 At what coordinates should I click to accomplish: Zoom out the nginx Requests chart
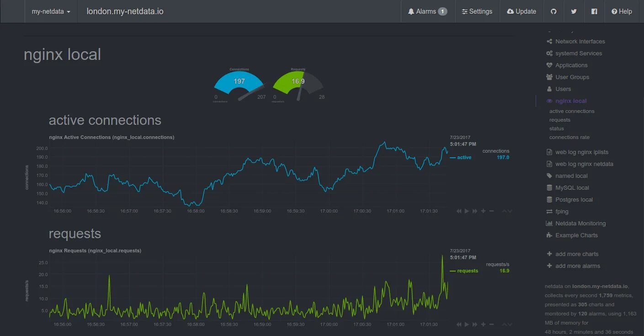click(x=491, y=324)
